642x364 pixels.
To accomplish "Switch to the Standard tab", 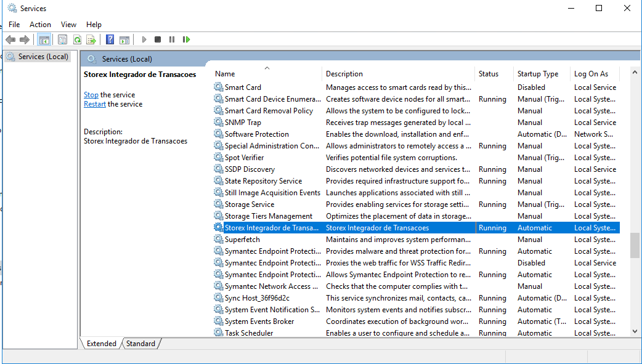I will (x=140, y=344).
